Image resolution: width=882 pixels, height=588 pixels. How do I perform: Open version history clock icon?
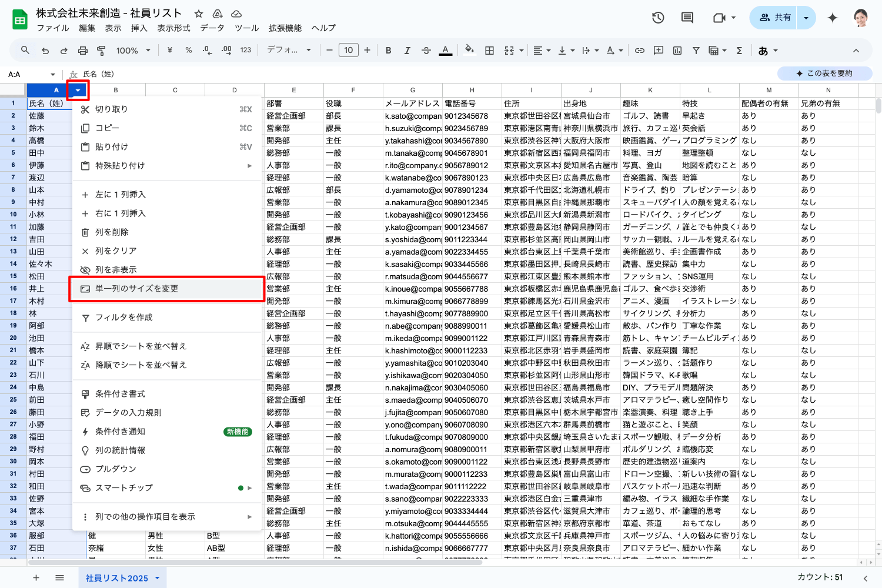(x=658, y=18)
